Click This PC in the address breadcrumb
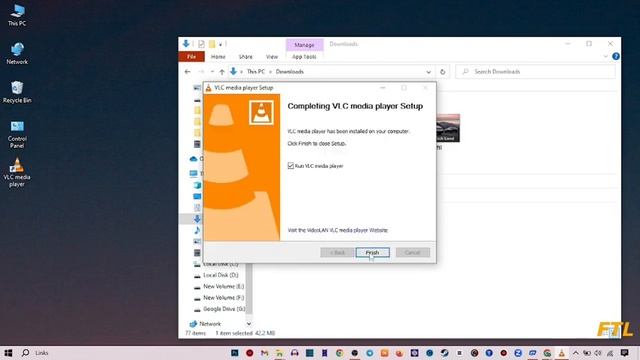 pyautogui.click(x=256, y=71)
